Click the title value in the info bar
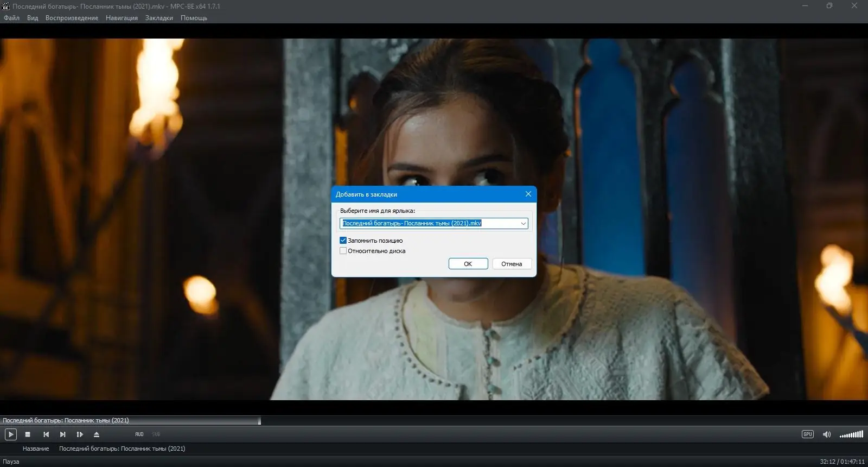Screen dimensions: 868x467 point(122,449)
